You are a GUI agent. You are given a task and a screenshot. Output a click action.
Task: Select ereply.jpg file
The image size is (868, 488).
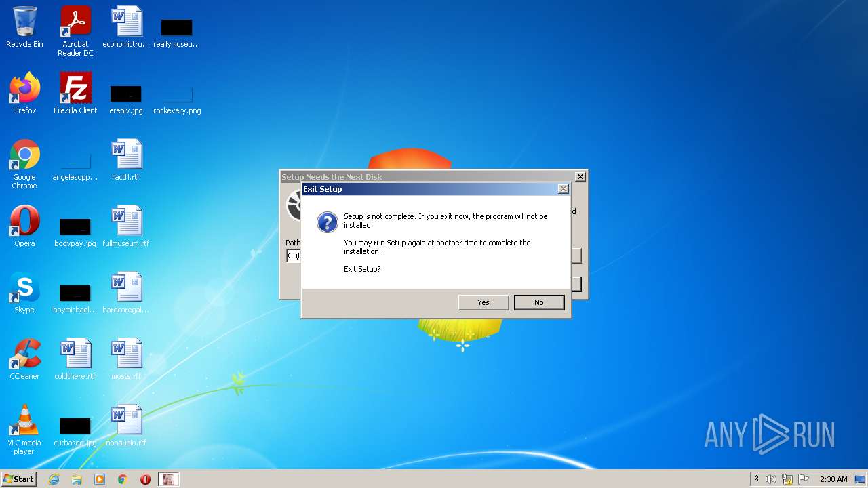(x=126, y=99)
